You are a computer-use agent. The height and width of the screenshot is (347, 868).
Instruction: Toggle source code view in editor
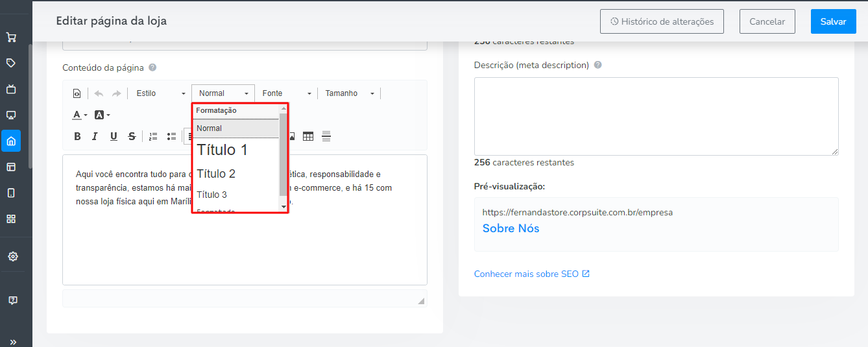[77, 93]
